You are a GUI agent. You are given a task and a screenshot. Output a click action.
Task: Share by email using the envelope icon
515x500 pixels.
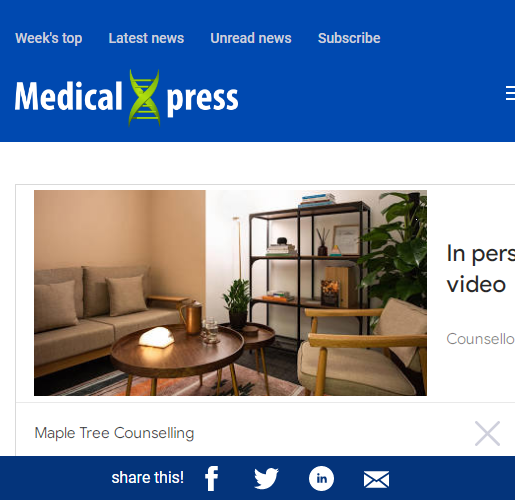coord(376,479)
